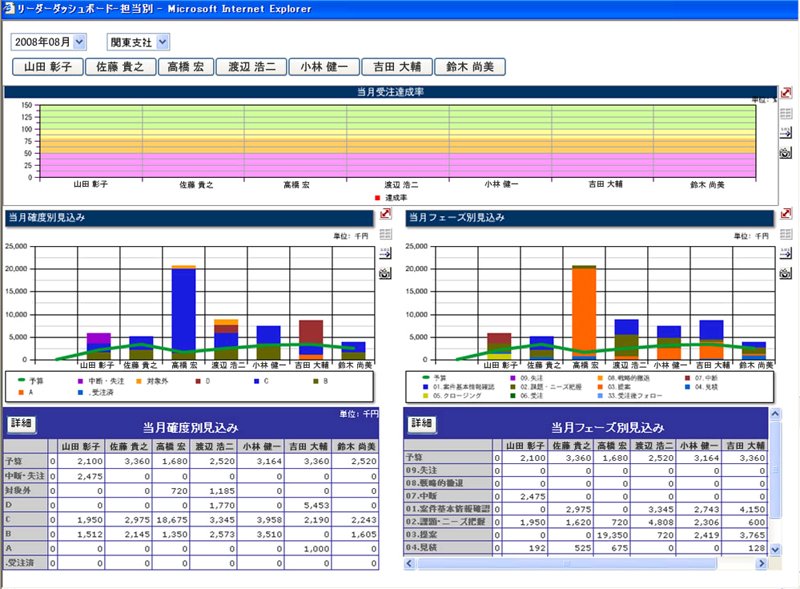Click the 1,770 cell in certainty table
Image resolution: width=800 pixels, height=589 pixels.
click(x=213, y=505)
